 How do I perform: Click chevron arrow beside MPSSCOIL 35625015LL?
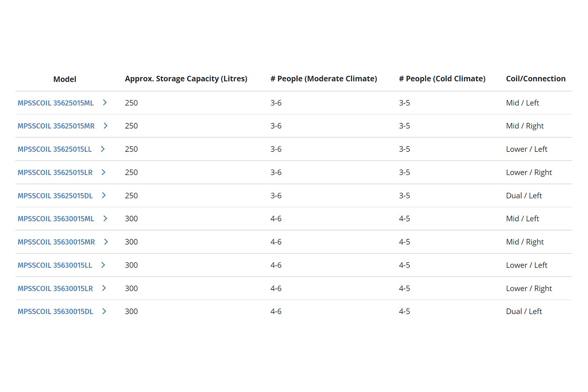[x=103, y=149]
